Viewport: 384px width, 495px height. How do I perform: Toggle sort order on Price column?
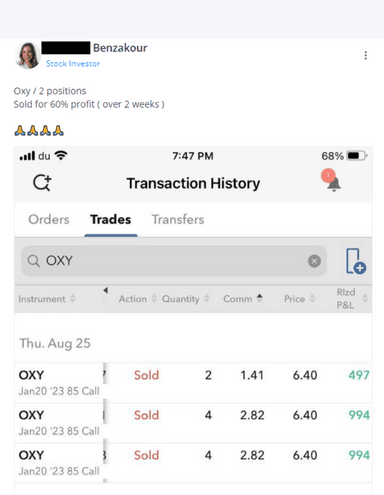click(x=299, y=299)
